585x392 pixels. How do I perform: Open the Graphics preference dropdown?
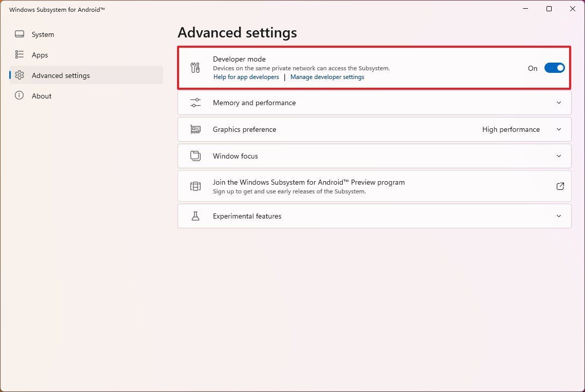pyautogui.click(x=559, y=129)
